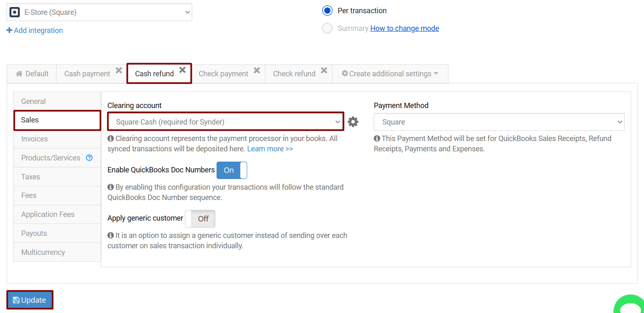Close the Cash payment tab
Viewport: 644px width, 313px height.
(x=119, y=71)
